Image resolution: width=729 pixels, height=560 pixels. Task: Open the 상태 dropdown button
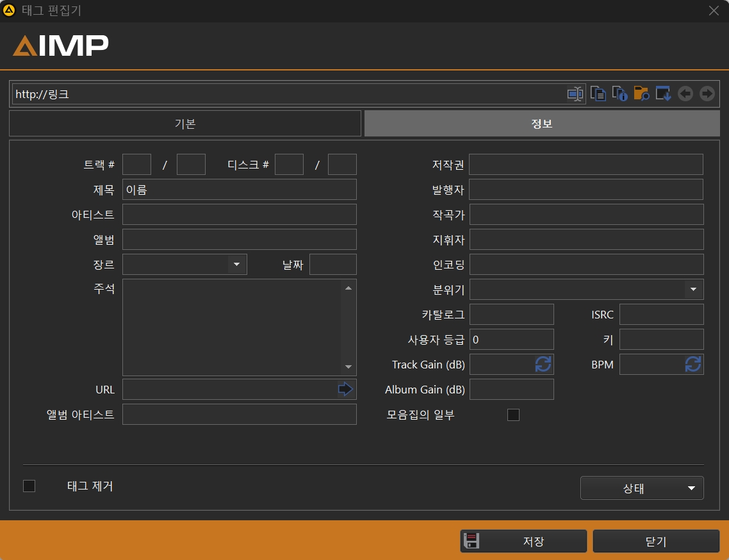tap(642, 488)
